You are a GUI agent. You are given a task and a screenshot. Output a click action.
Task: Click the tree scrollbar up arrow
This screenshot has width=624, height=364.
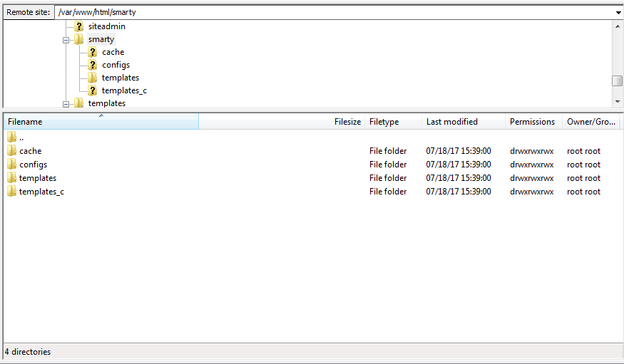tap(618, 26)
